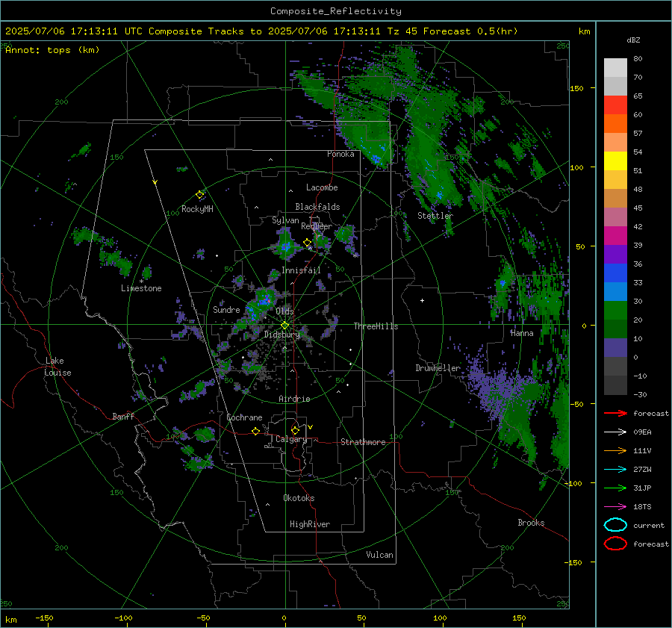672x628 pixels.
Task: Click the yellow diamond marker above Calgary
Action: point(295,430)
